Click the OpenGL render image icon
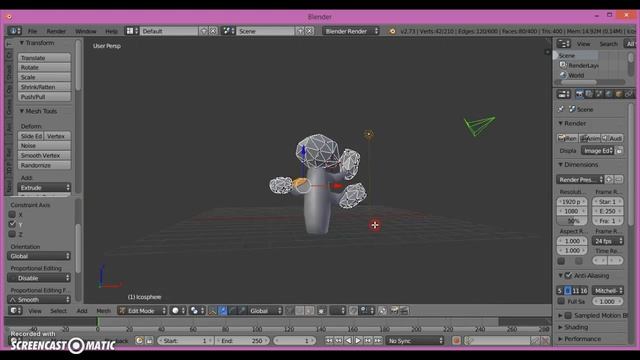Image resolution: width=640 pixels, height=360 pixels. point(394,311)
